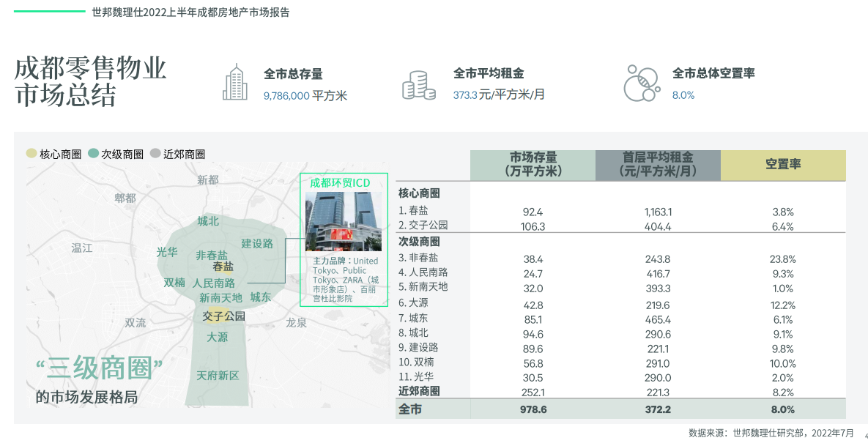Select the 春盐 label on the map
Image resolution: width=868 pixels, height=446 pixels.
[223, 267]
